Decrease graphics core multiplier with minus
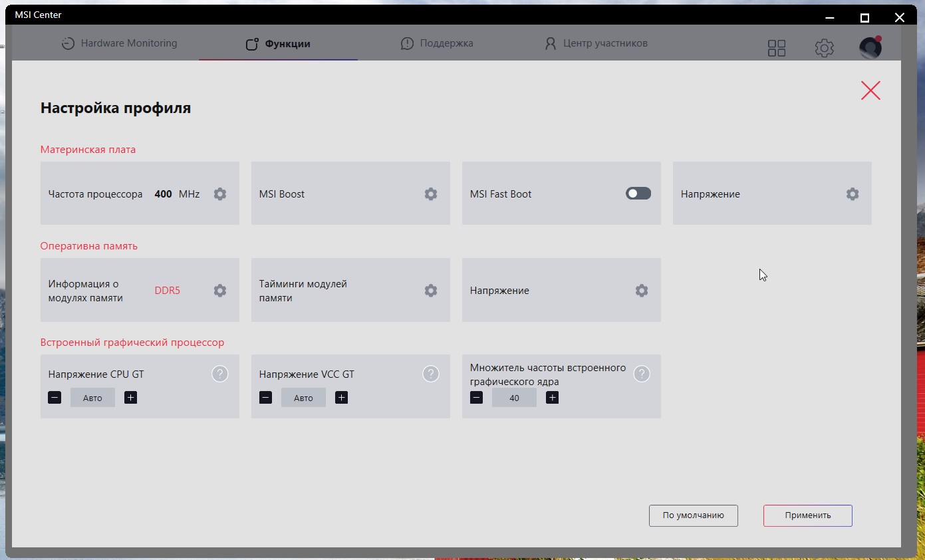The height and width of the screenshot is (560, 925). (476, 398)
